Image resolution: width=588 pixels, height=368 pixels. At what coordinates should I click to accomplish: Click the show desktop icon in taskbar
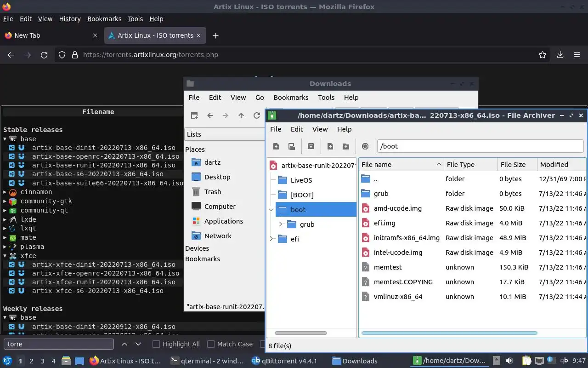coord(79,361)
